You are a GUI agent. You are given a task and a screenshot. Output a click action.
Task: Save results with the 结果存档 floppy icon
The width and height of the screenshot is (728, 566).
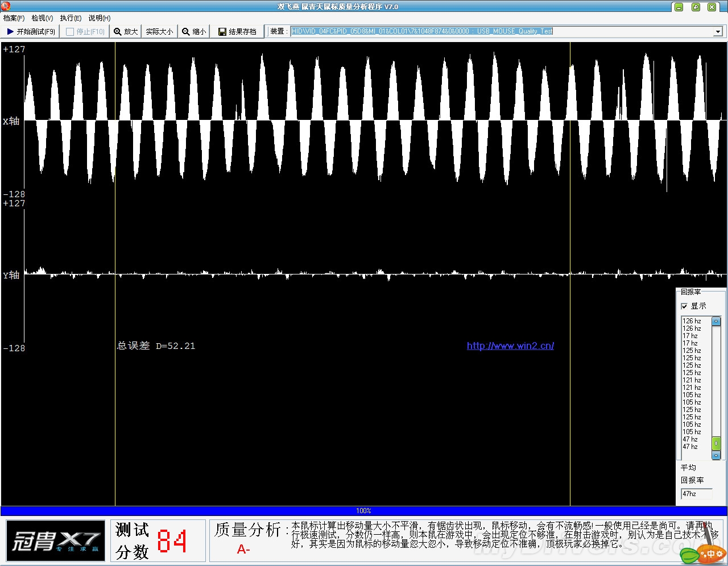tap(237, 32)
